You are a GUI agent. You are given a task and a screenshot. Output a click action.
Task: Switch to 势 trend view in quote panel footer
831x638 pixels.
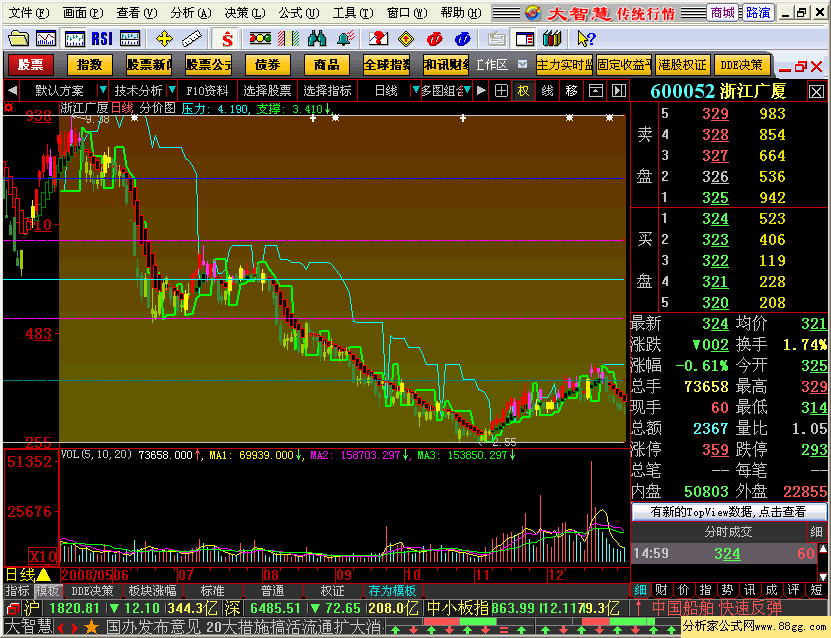click(x=728, y=590)
